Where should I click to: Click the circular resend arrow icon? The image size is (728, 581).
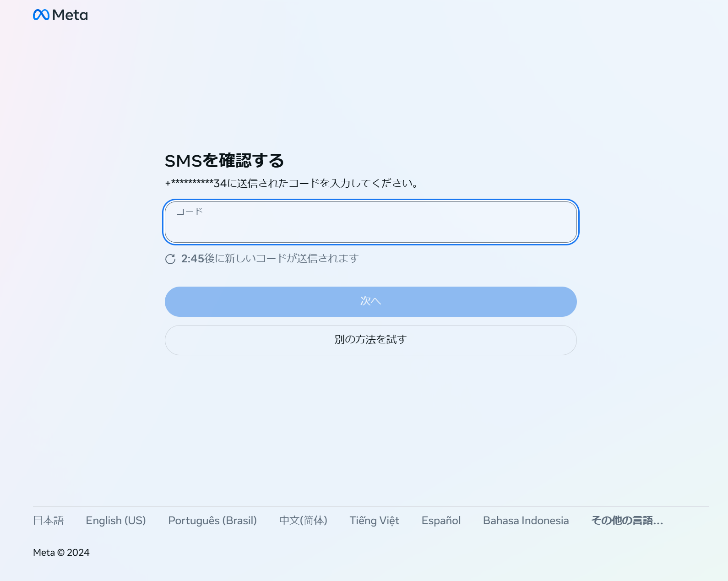tap(170, 259)
